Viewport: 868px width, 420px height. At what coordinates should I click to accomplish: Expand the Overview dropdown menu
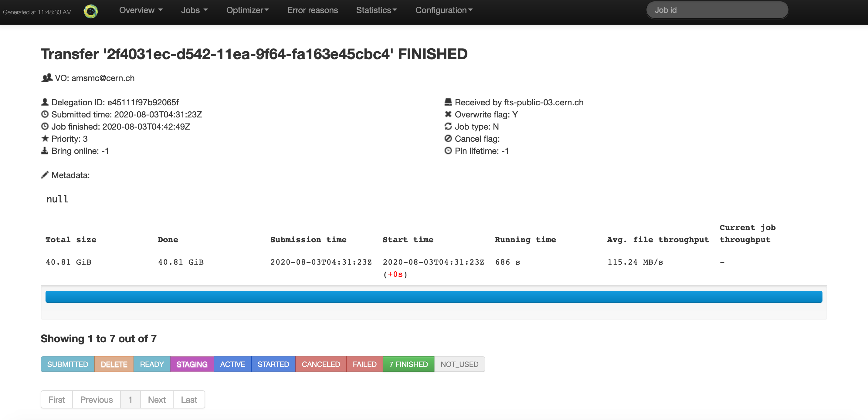(141, 10)
